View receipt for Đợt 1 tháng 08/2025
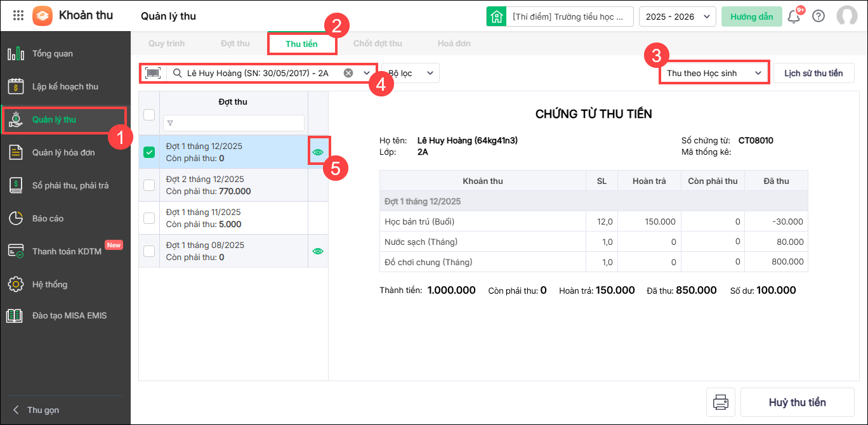 pyautogui.click(x=318, y=251)
